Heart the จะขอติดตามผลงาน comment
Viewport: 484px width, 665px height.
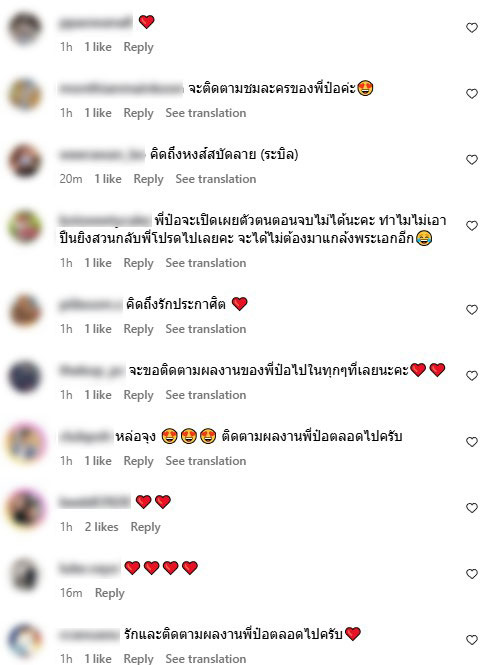click(x=472, y=376)
